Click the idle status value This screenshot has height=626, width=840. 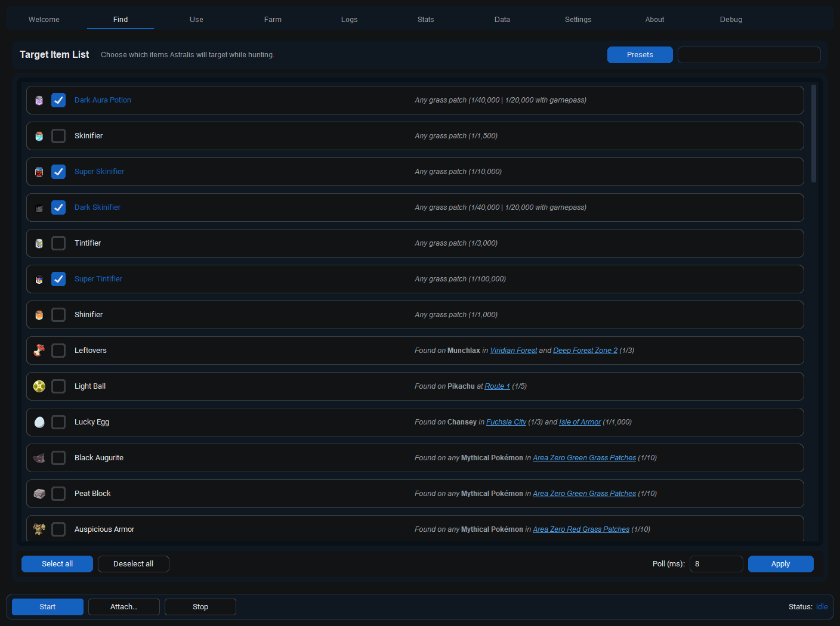822,607
